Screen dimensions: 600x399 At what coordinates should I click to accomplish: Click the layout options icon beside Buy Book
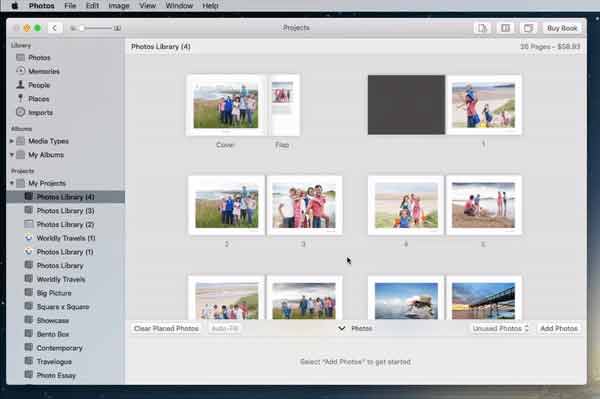528,28
